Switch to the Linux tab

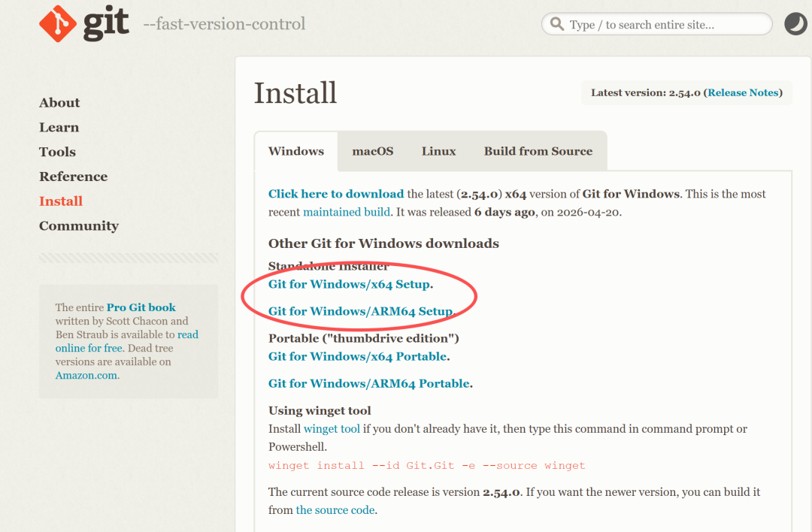[x=438, y=151]
